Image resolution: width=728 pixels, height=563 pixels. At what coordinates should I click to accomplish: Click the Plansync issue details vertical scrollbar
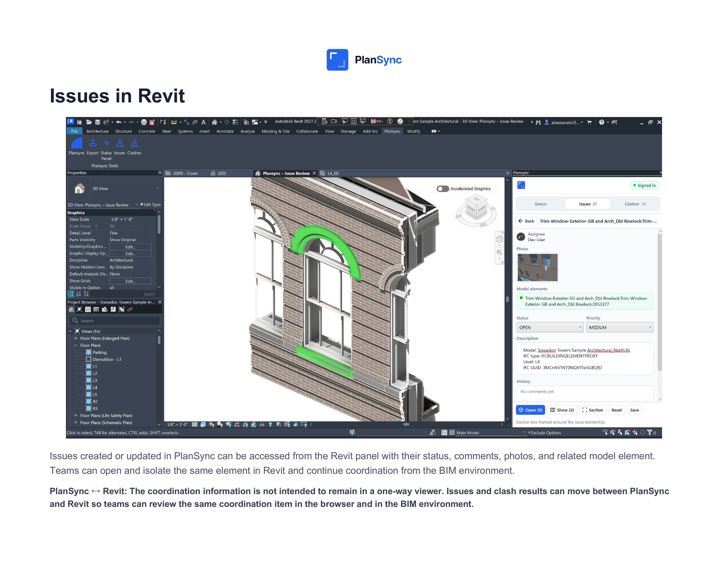pos(659,303)
